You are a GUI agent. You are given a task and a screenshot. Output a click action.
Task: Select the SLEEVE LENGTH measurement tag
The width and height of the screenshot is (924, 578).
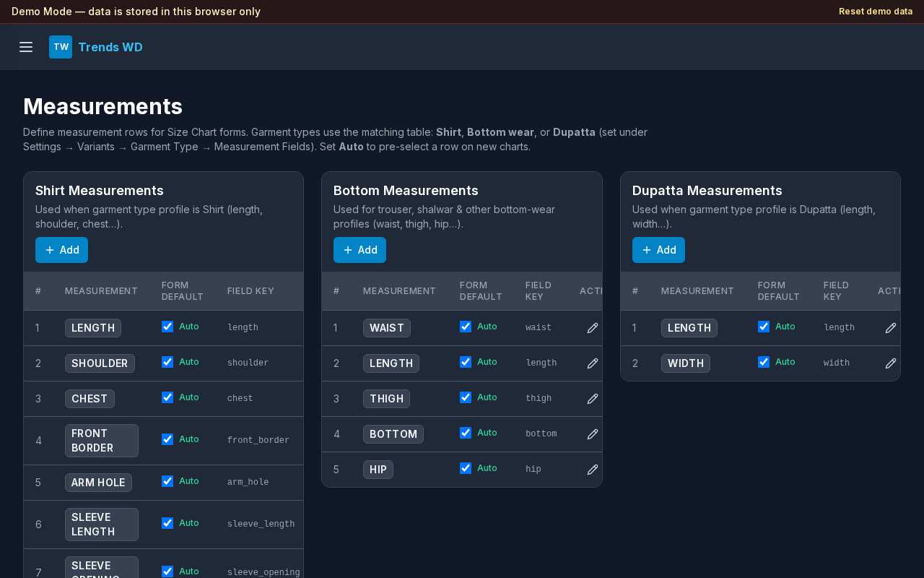point(102,525)
